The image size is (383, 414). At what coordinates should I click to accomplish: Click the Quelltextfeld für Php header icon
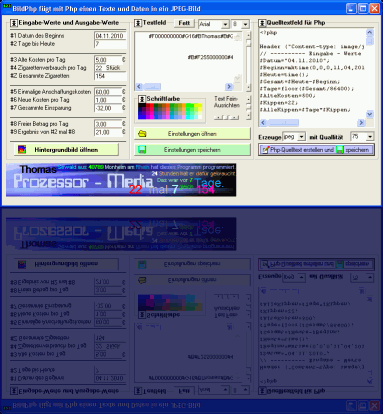(262, 23)
